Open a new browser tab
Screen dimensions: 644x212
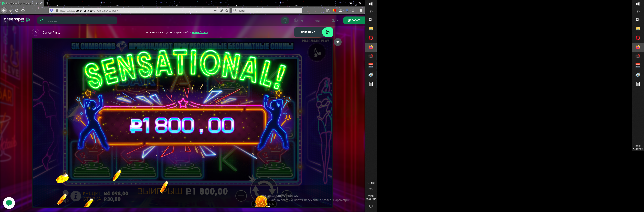point(47,3)
